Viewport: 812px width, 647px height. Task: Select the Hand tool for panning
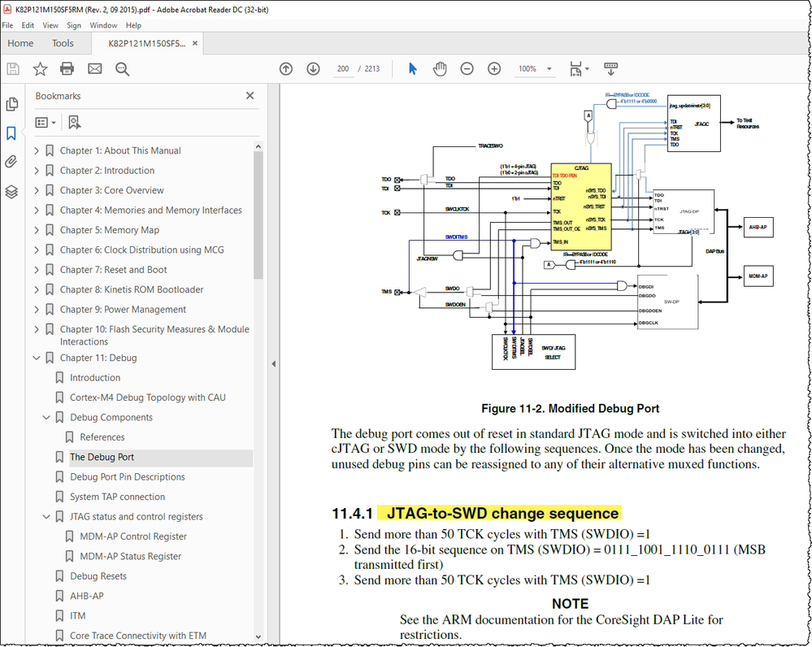coord(440,69)
